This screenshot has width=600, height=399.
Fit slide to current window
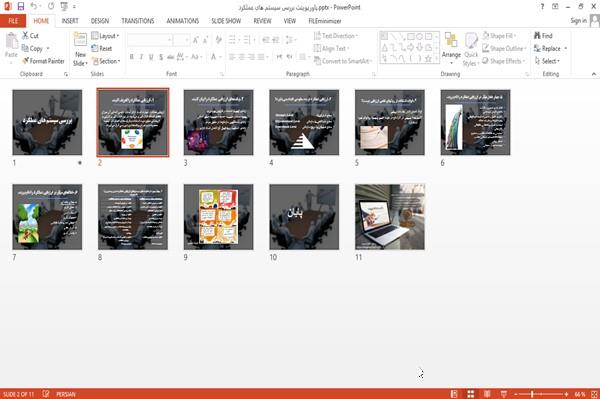(x=594, y=394)
